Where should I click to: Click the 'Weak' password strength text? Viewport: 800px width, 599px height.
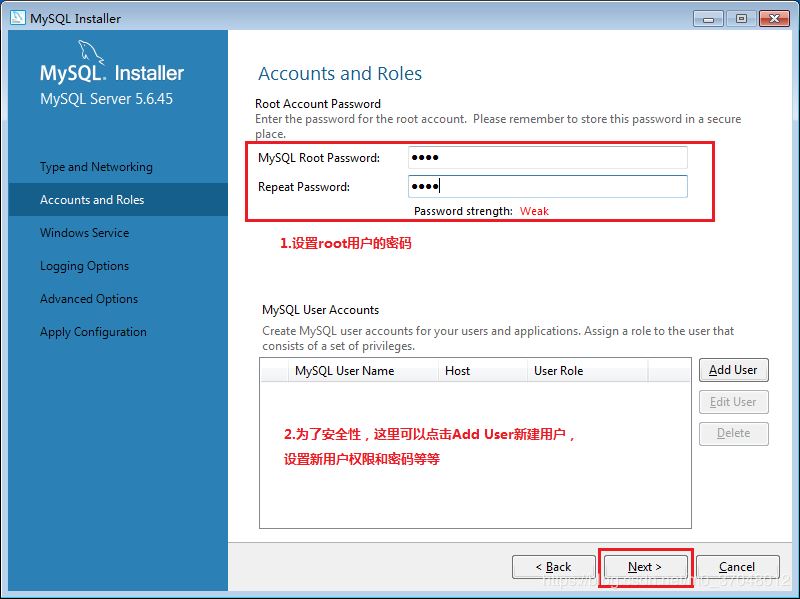coord(534,211)
